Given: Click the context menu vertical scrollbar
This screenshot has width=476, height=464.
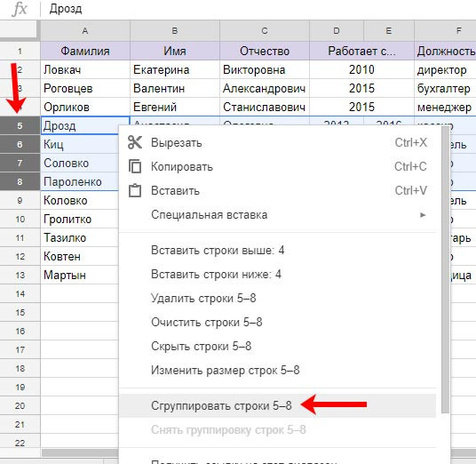Looking at the screenshot, I should [445, 270].
